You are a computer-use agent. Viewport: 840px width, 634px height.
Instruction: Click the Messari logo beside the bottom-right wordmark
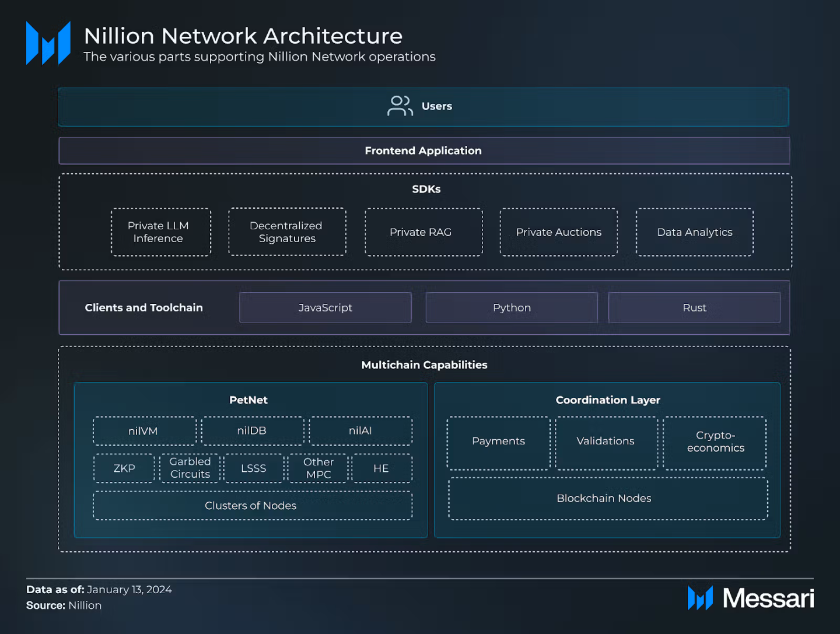pyautogui.click(x=700, y=598)
